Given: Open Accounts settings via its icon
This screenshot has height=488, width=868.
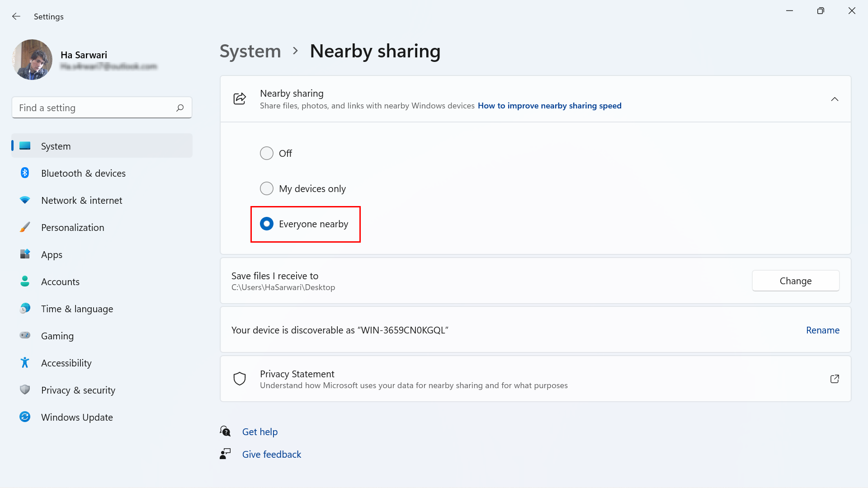Looking at the screenshot, I should pyautogui.click(x=25, y=282).
